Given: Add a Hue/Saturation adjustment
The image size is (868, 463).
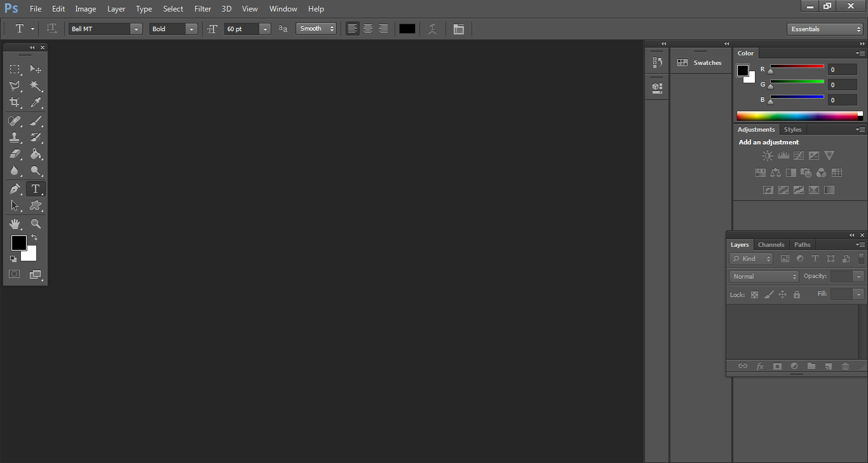Looking at the screenshot, I should pos(760,172).
